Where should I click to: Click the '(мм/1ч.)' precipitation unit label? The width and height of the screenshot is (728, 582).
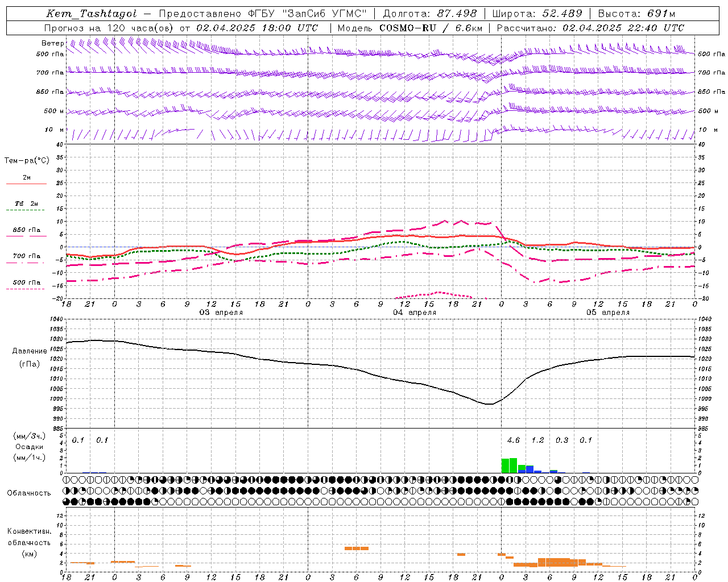30,458
